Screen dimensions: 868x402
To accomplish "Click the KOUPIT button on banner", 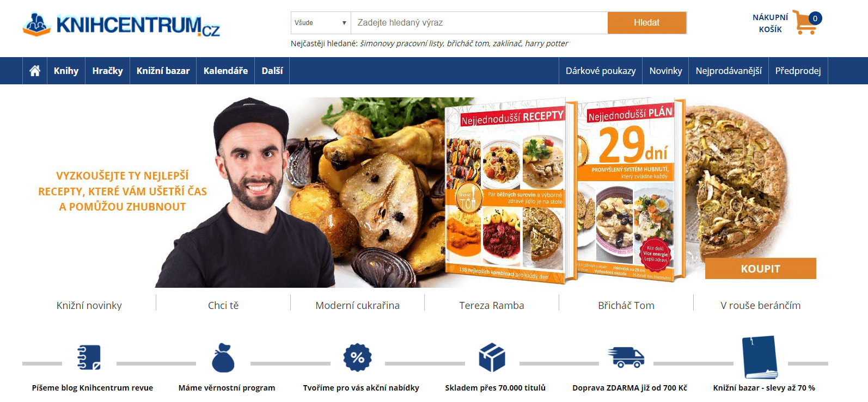I will [760, 269].
